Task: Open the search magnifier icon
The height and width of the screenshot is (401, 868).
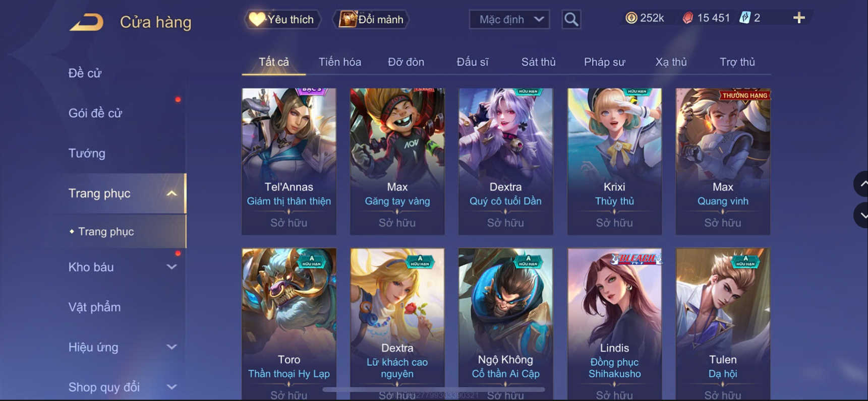Action: (x=571, y=19)
